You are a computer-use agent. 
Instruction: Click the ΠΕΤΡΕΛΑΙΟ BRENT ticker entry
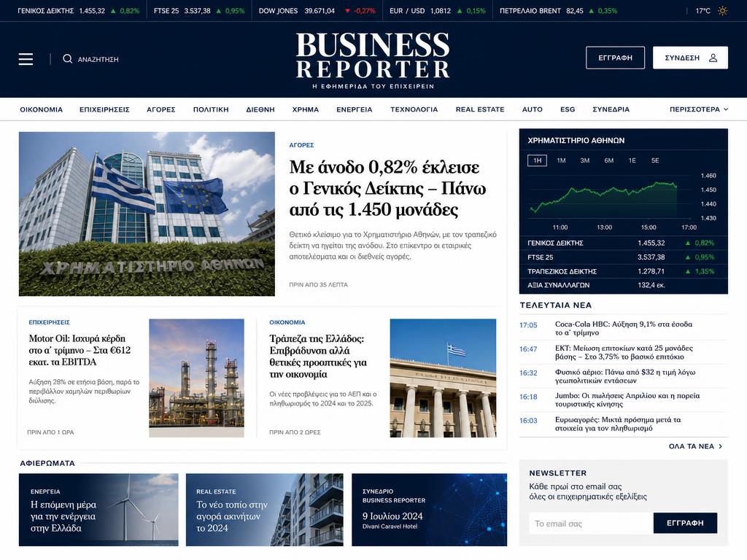[x=558, y=10]
